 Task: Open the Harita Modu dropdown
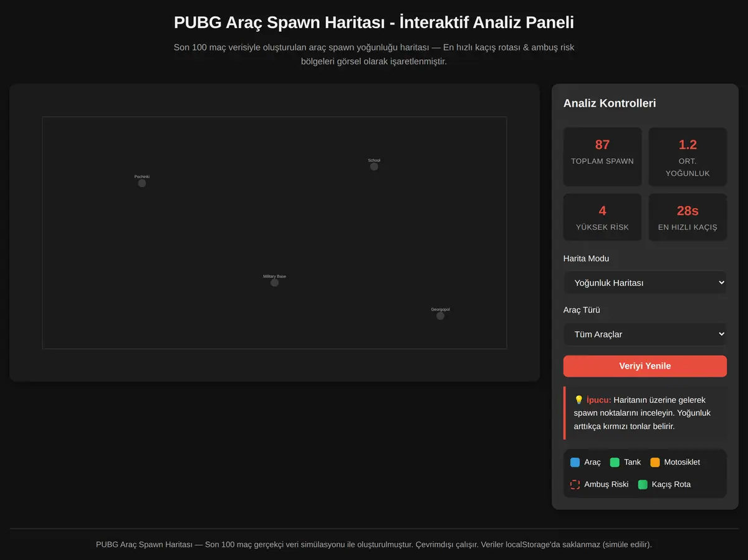pyautogui.click(x=645, y=282)
